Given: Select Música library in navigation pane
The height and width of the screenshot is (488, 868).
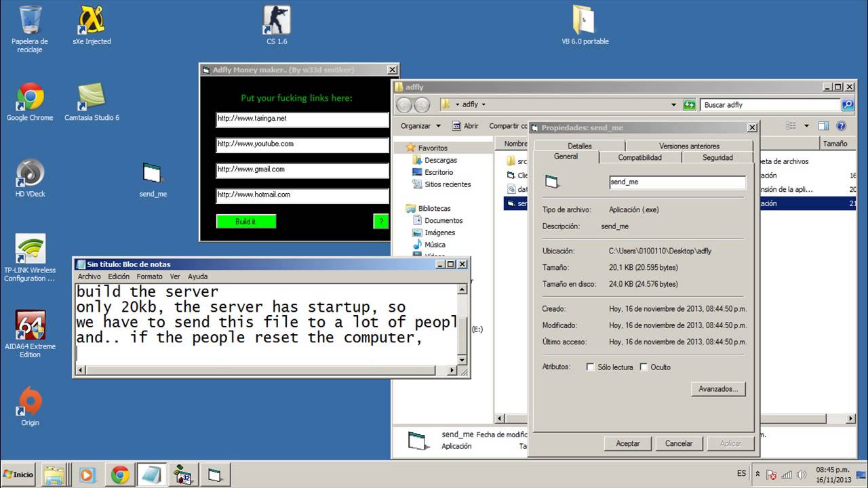Looking at the screenshot, I should point(435,245).
